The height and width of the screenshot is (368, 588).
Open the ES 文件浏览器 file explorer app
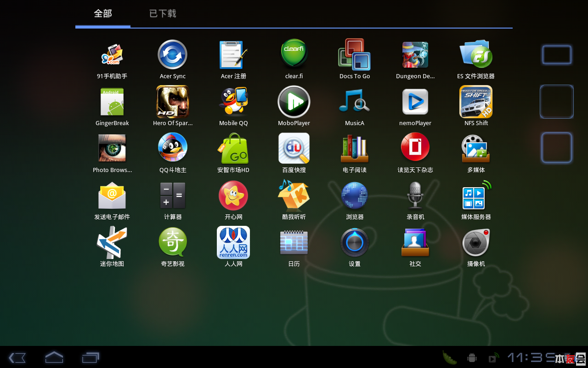(476, 55)
